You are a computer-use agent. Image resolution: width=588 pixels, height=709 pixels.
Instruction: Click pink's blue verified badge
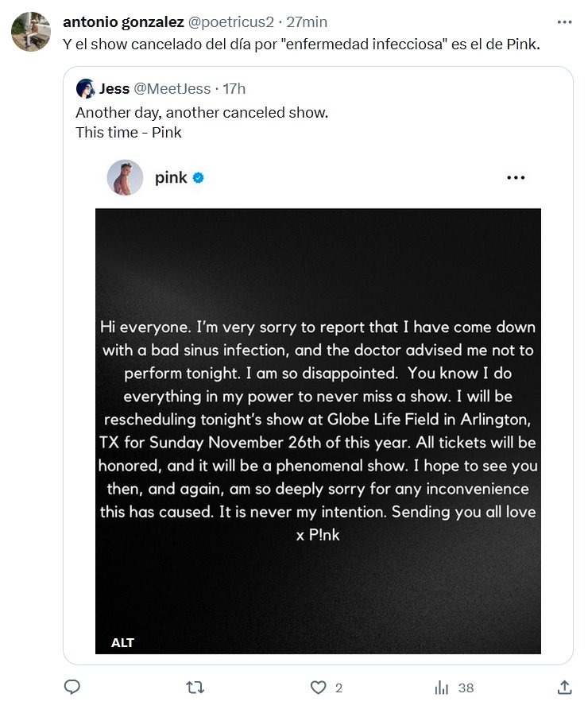point(199,178)
